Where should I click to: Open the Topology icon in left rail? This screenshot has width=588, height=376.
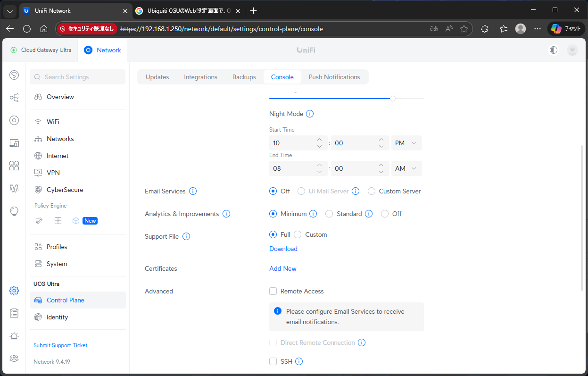click(x=14, y=98)
